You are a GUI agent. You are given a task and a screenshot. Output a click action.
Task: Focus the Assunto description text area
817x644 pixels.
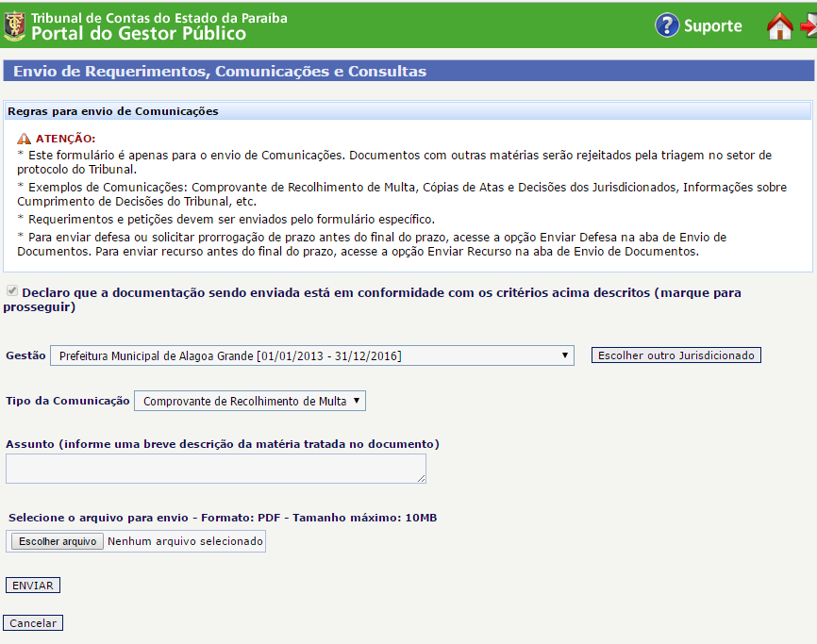pyautogui.click(x=215, y=469)
